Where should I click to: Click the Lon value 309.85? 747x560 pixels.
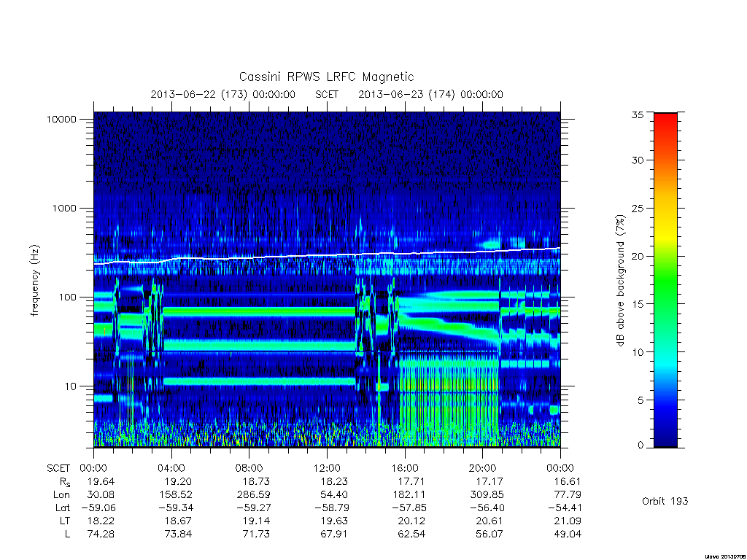(487, 495)
